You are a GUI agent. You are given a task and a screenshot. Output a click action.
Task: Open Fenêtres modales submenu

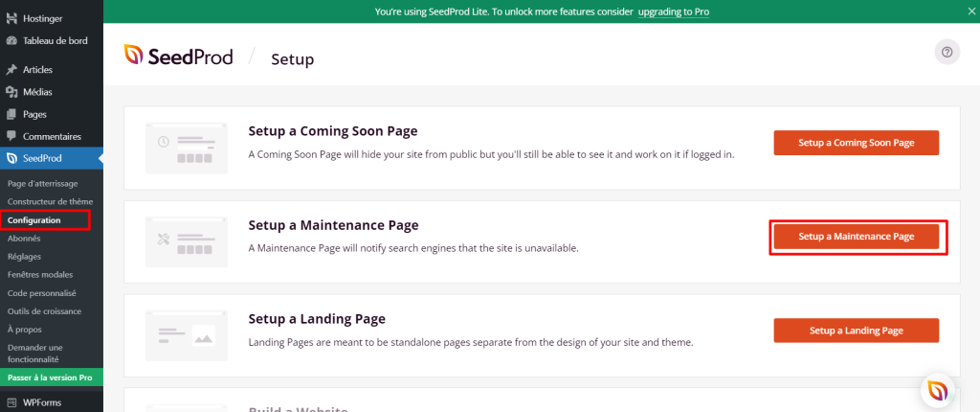(x=40, y=275)
